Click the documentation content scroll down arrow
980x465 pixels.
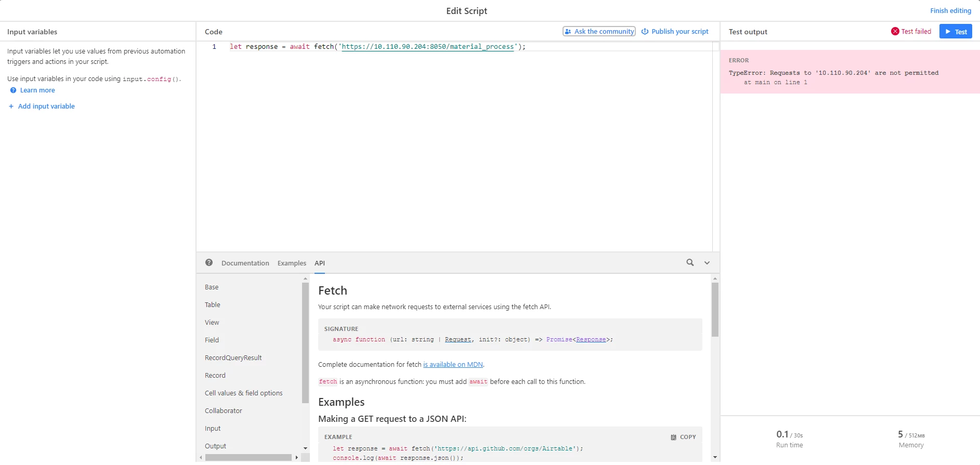click(715, 458)
